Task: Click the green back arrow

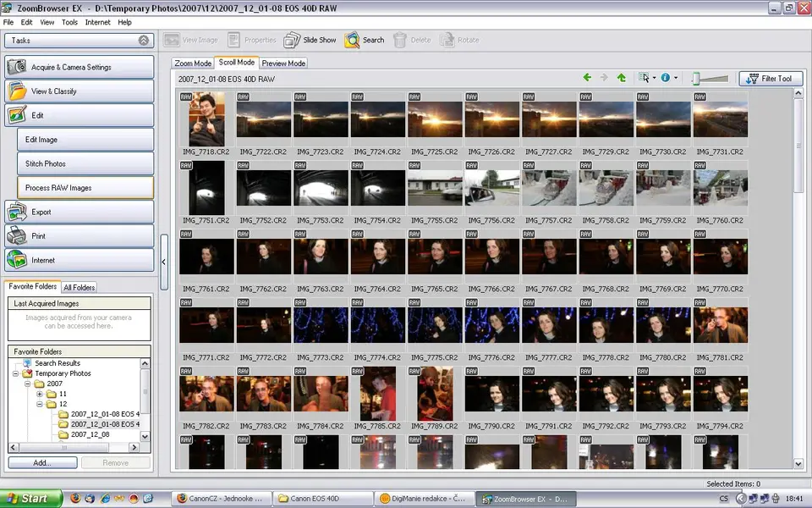Action: (587, 78)
